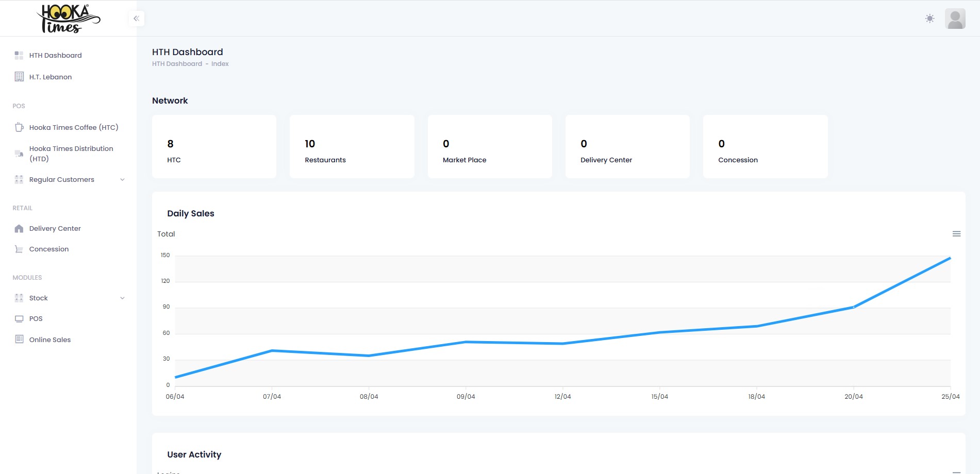Screen dimensions: 980x474
Task: Click the Stock module icon
Action: (19, 298)
